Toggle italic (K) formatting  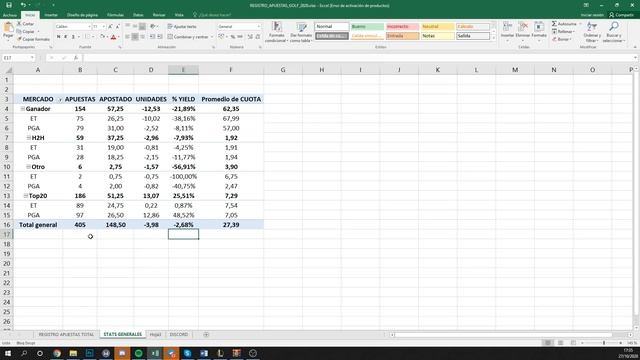coord(66,37)
